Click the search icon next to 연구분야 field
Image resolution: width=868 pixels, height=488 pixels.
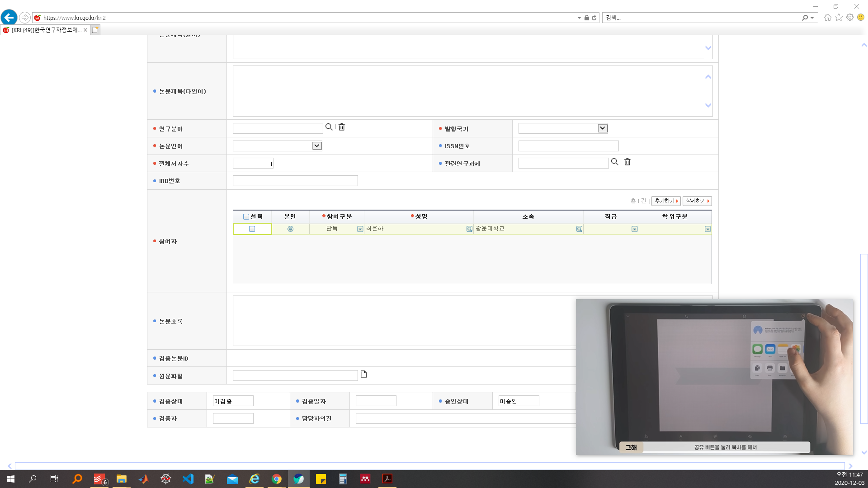(x=329, y=127)
